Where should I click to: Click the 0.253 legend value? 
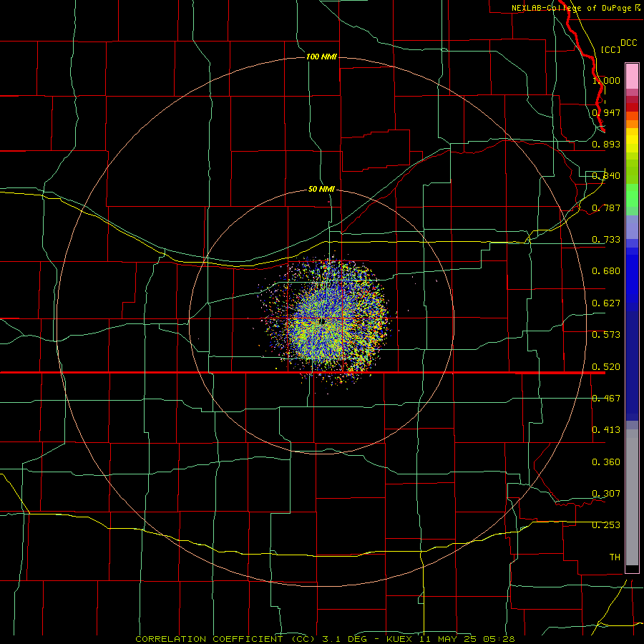[x=606, y=525]
